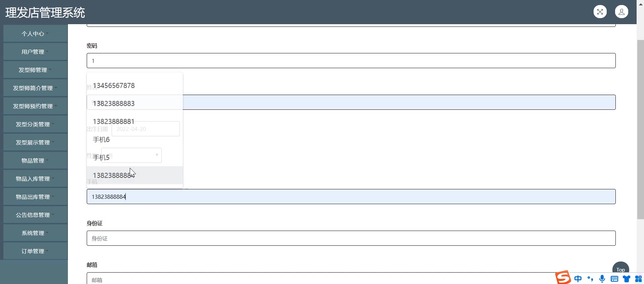Screen dimensions: 644x284
Task: Open the 发型师预约管理 sidebar menu
Action: coord(35,106)
